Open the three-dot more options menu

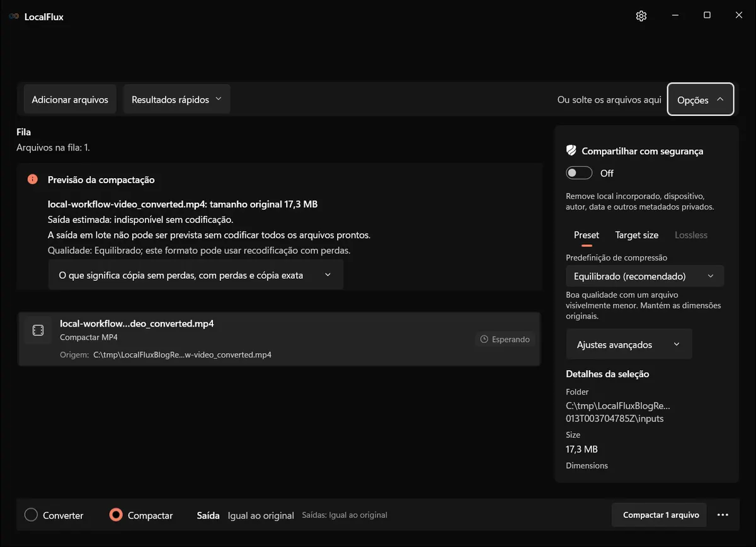click(723, 515)
